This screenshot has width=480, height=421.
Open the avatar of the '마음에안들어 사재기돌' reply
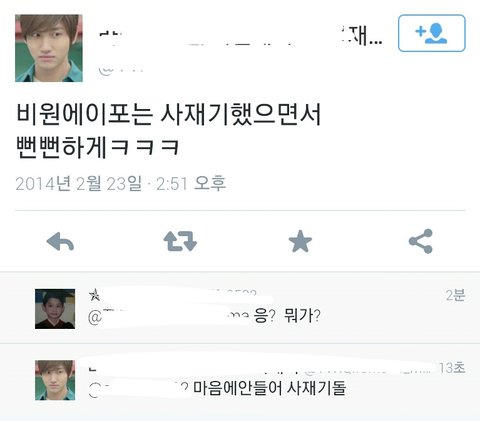pyautogui.click(x=55, y=380)
